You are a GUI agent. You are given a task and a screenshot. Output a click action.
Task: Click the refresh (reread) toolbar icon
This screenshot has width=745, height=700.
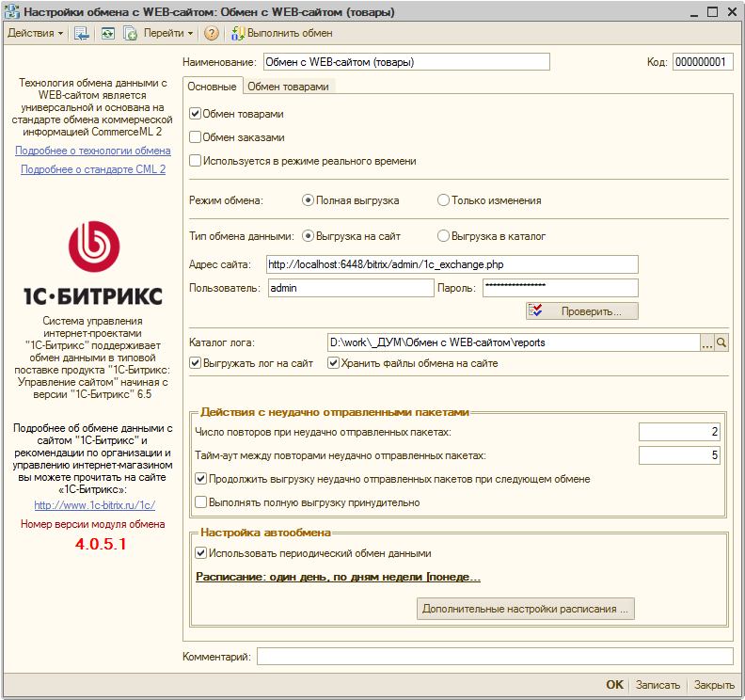tap(108, 33)
